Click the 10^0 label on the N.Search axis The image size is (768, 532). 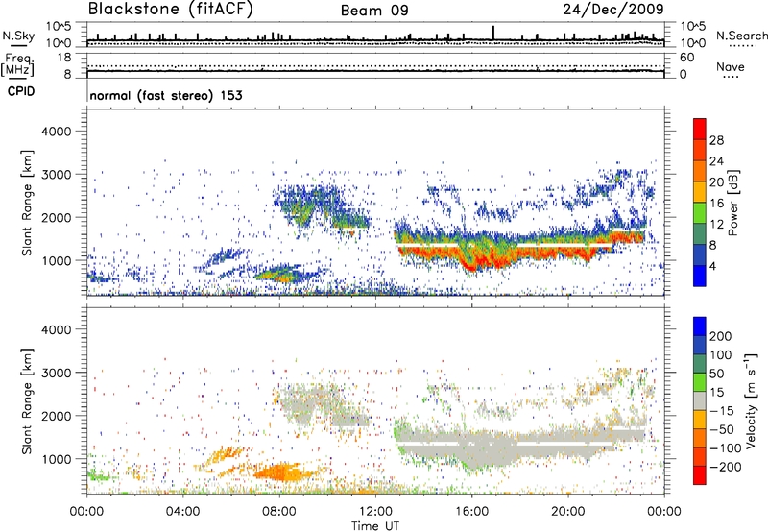click(x=692, y=43)
